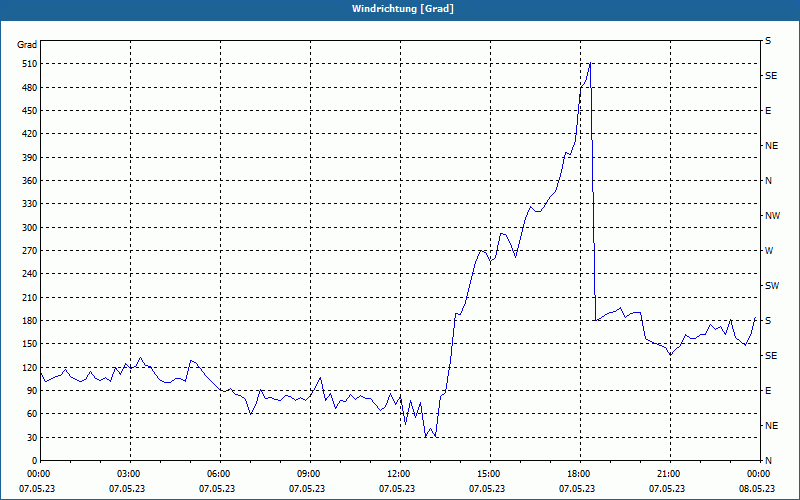Select the 09:00 time label
Screen dimensions: 800x500
310,474
